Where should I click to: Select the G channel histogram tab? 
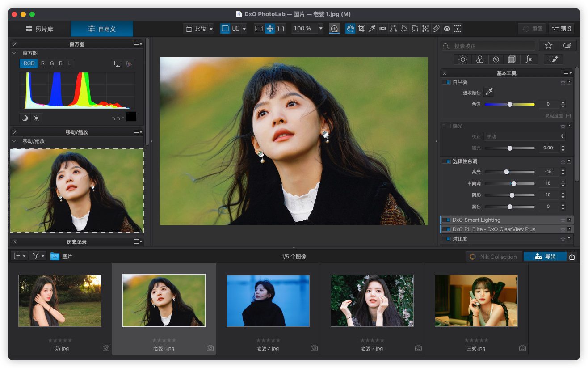(x=52, y=63)
